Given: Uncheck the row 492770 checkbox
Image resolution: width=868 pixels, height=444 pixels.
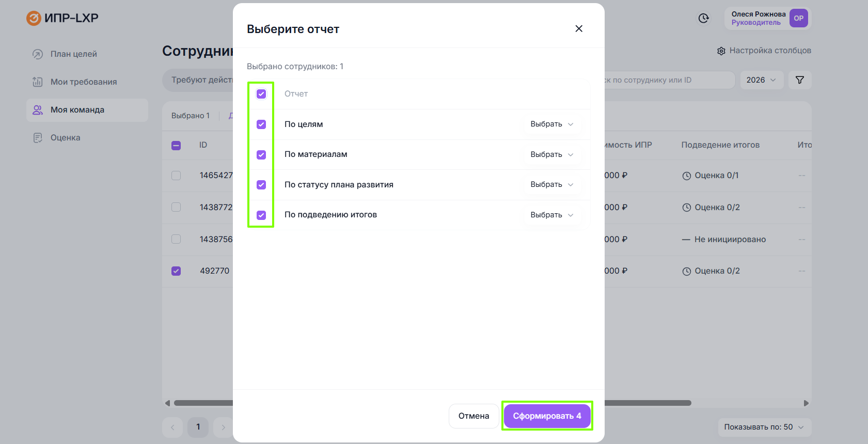Looking at the screenshot, I should (176, 271).
